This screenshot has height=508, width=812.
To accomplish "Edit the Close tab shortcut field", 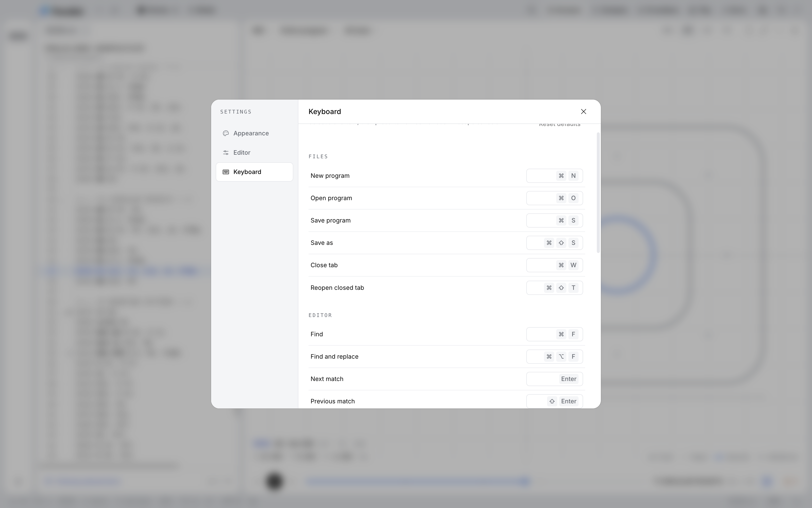I will coord(555,265).
